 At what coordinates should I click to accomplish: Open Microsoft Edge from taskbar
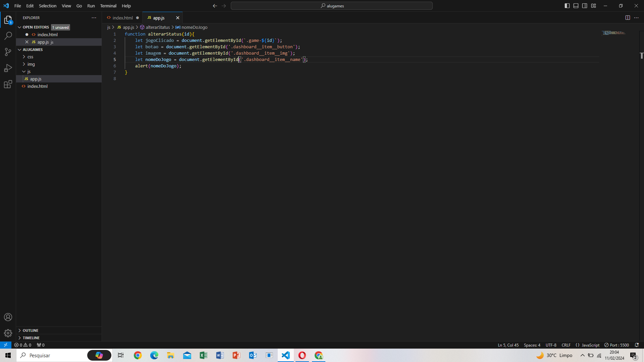coord(154,355)
